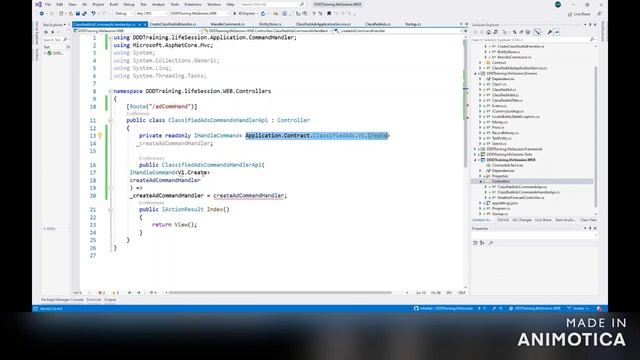Expand the DDDTraining.lifeSession.Framework project node
640x360 pixels.
point(476,149)
